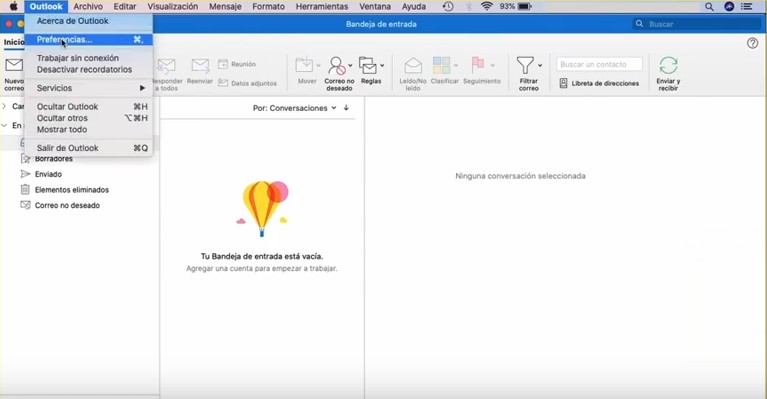Expand the Por: Conversaciones sort dropdown
The height and width of the screenshot is (399, 767).
coord(294,108)
